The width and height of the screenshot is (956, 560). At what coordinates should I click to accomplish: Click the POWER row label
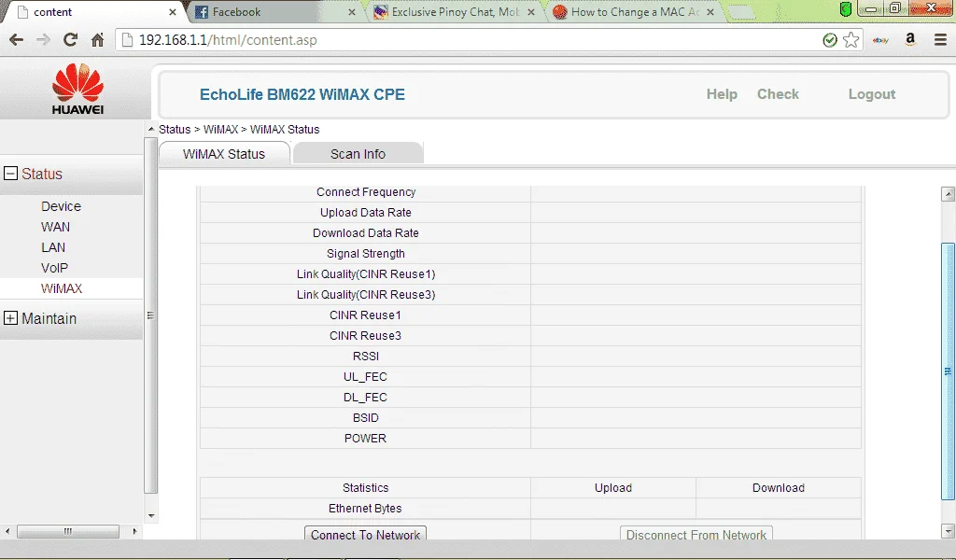pyautogui.click(x=365, y=439)
